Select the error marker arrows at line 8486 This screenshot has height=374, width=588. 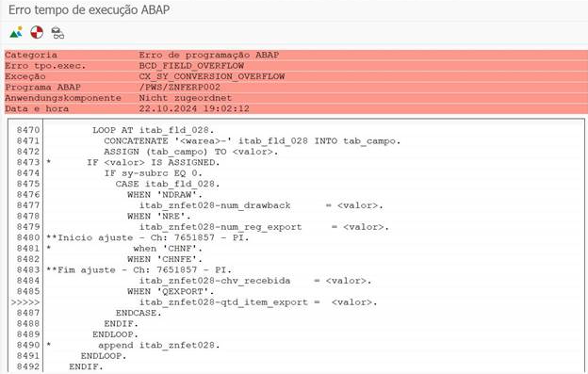[25, 302]
